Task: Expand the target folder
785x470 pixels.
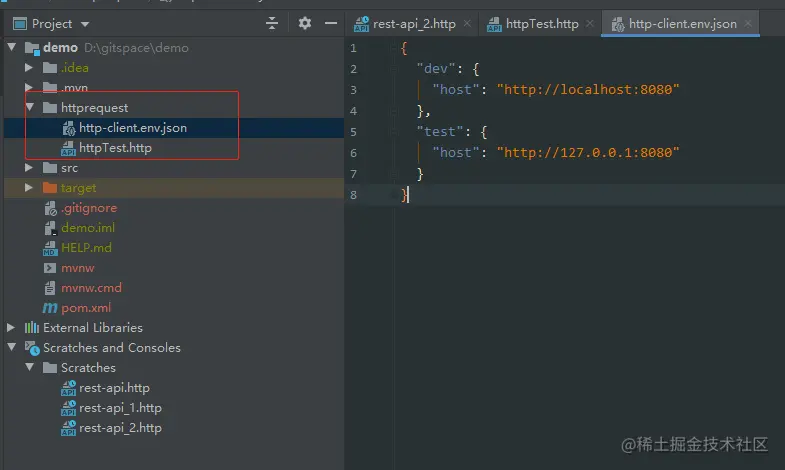Action: pos(29,188)
